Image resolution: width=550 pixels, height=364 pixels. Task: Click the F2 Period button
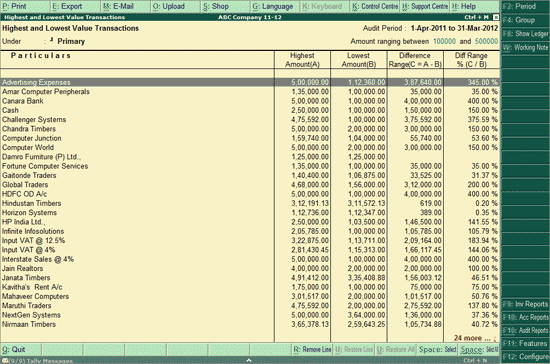click(525, 6)
